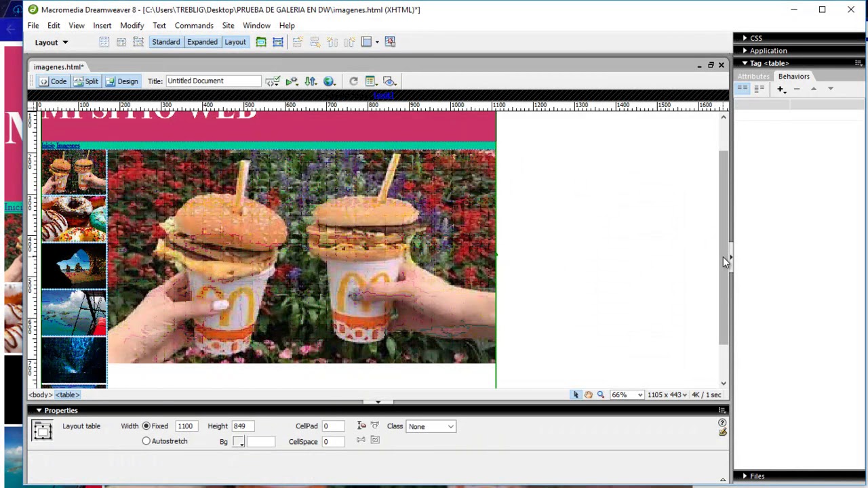Select the Autostretch radio button
The width and height of the screenshot is (868, 488).
[146, 441]
